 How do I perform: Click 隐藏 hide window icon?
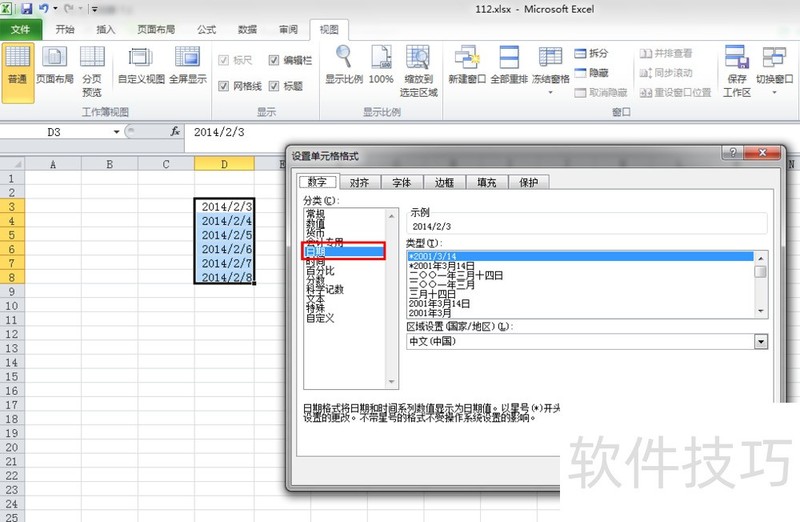[x=591, y=73]
